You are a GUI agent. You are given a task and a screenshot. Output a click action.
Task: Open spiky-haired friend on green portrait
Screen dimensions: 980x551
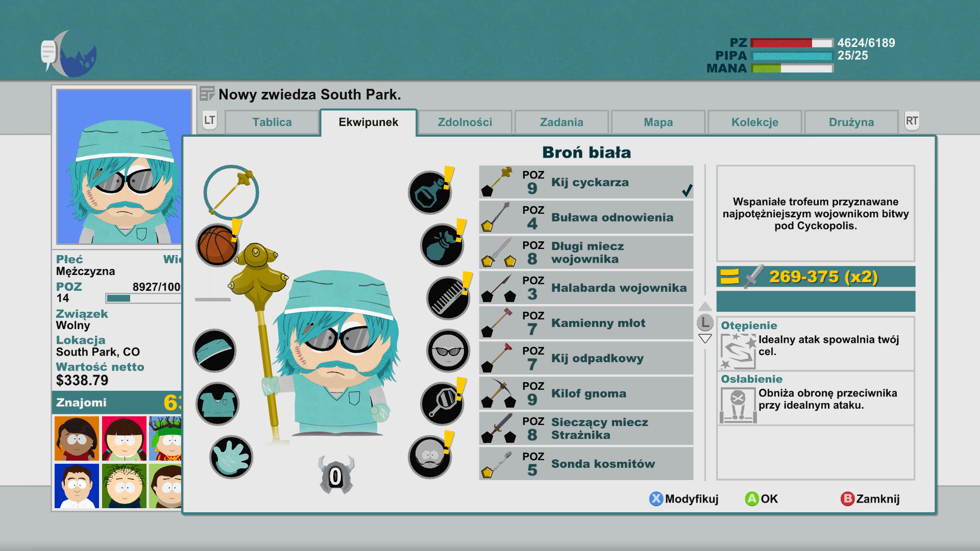point(124,486)
